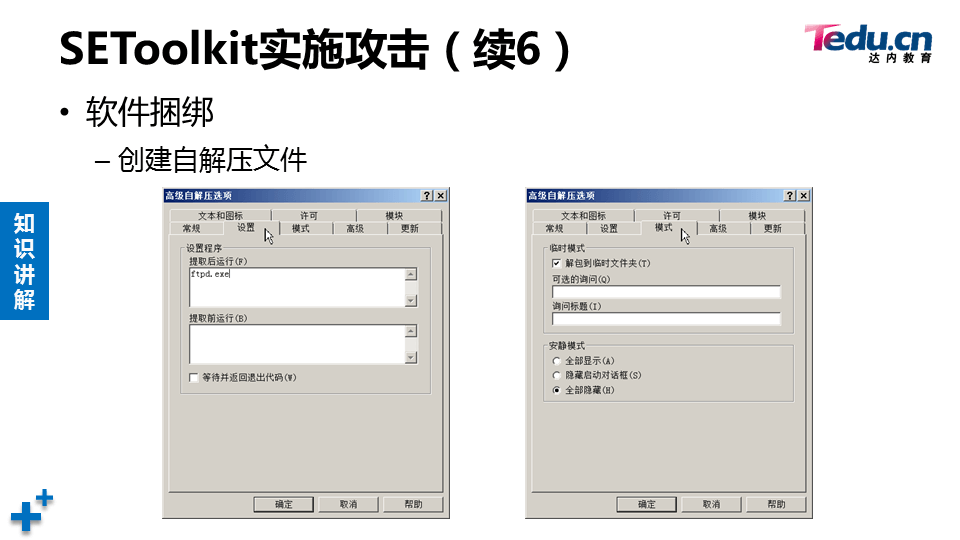Click 确定 button in 设置程序 dialog
Image resolution: width=960 pixels, height=540 pixels.
pyautogui.click(x=283, y=504)
